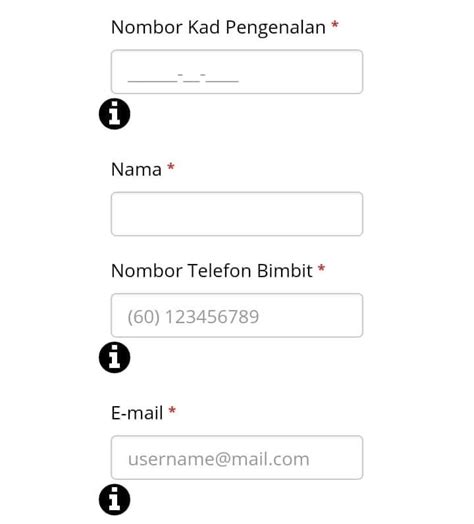Click required asterisk next to Nombor Telefon Bimbit
The width and height of the screenshot is (474, 524).
pos(321,268)
